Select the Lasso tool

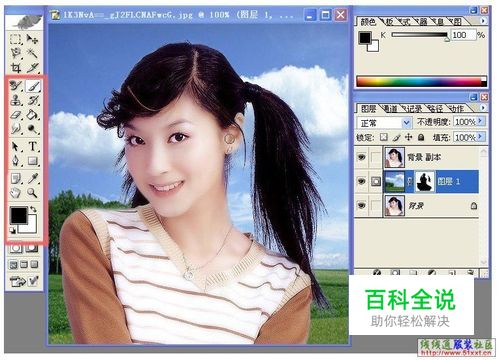15,53
